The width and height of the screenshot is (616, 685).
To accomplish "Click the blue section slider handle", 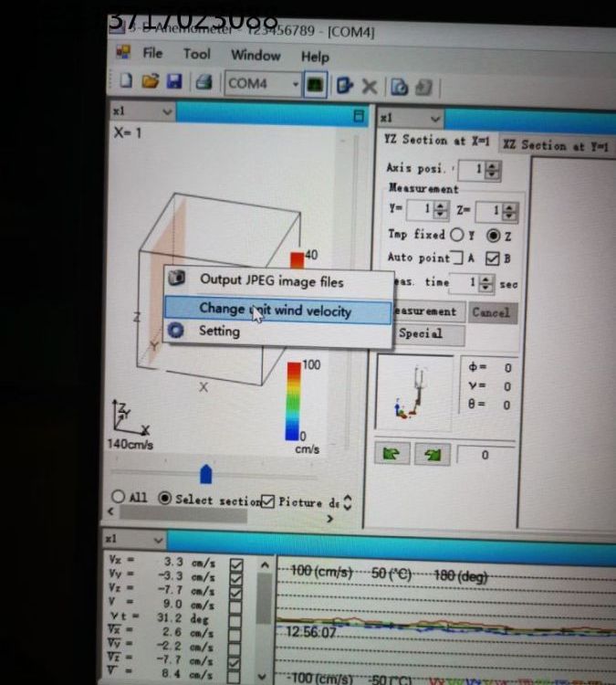I will pos(206,474).
